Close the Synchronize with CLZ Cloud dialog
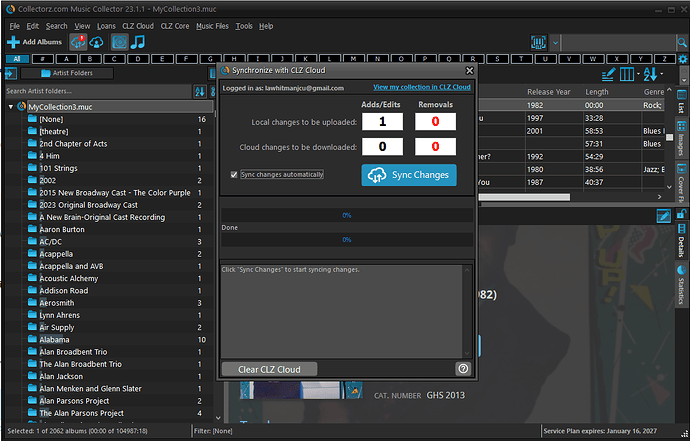Image resolution: width=690 pixels, height=441 pixels. 470,70
